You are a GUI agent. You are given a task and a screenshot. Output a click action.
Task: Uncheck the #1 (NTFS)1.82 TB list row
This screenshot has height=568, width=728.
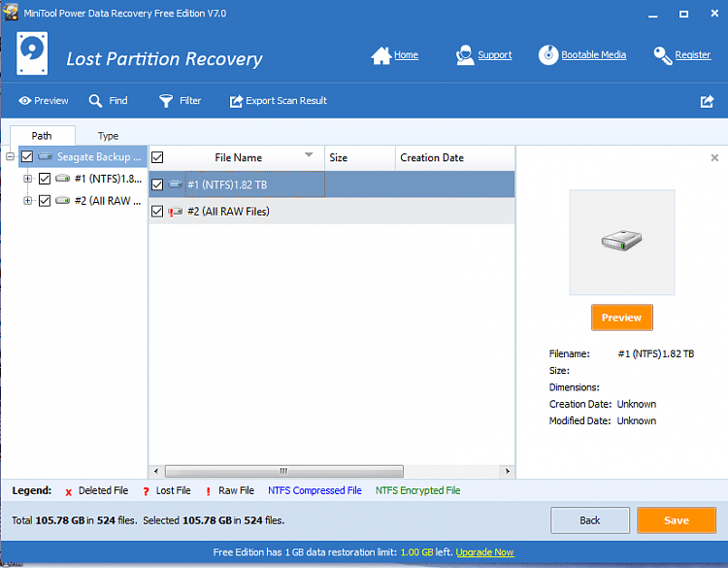157,184
